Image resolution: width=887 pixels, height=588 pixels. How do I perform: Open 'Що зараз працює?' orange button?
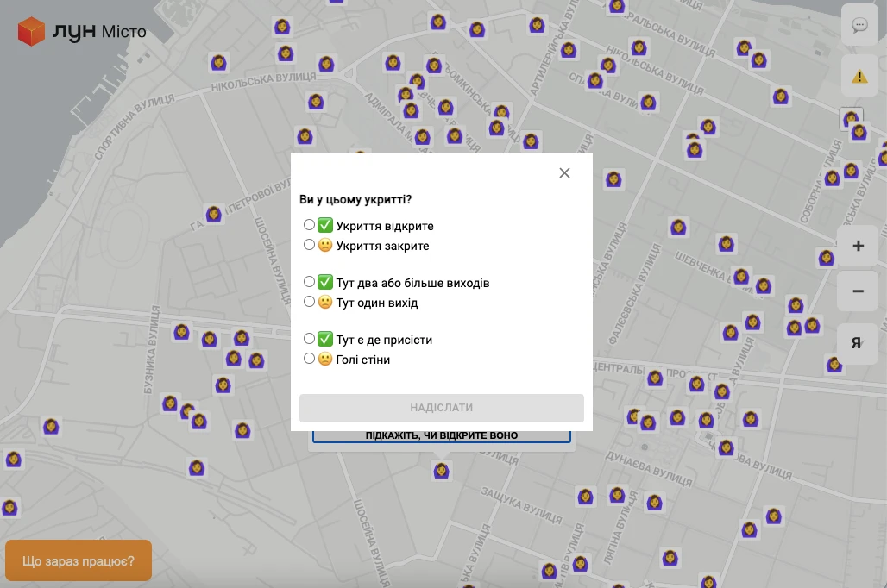point(79,560)
